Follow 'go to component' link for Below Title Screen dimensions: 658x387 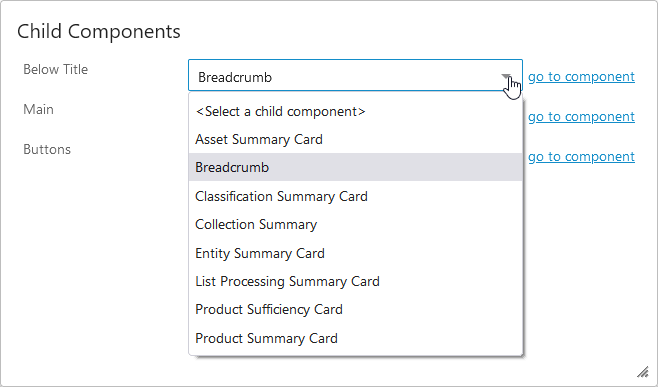click(x=581, y=77)
